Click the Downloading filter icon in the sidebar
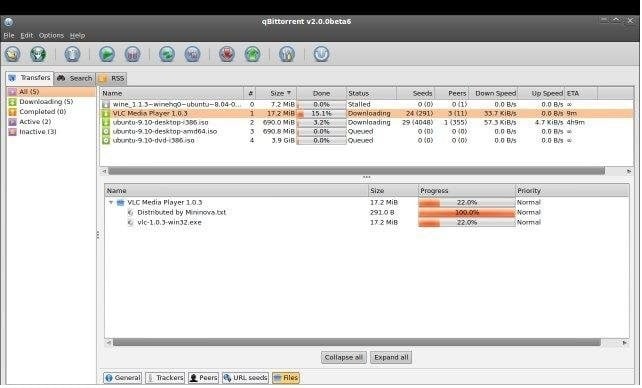 (13, 102)
